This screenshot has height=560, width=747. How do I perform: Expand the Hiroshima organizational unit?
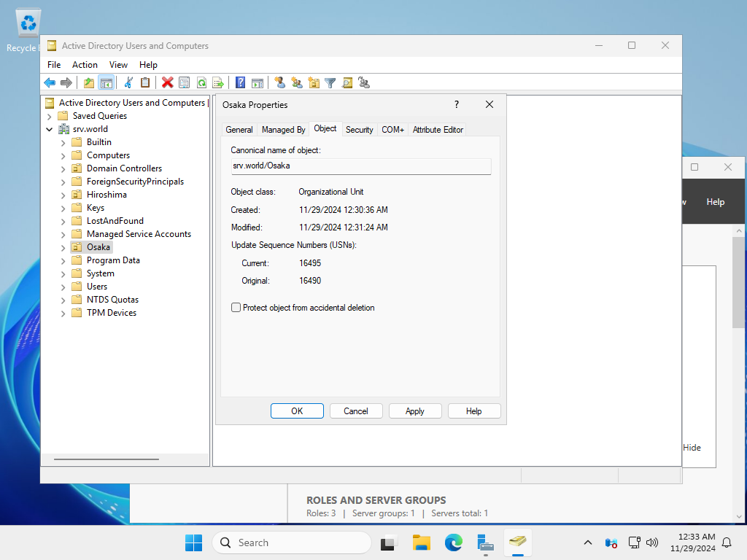coord(63,195)
